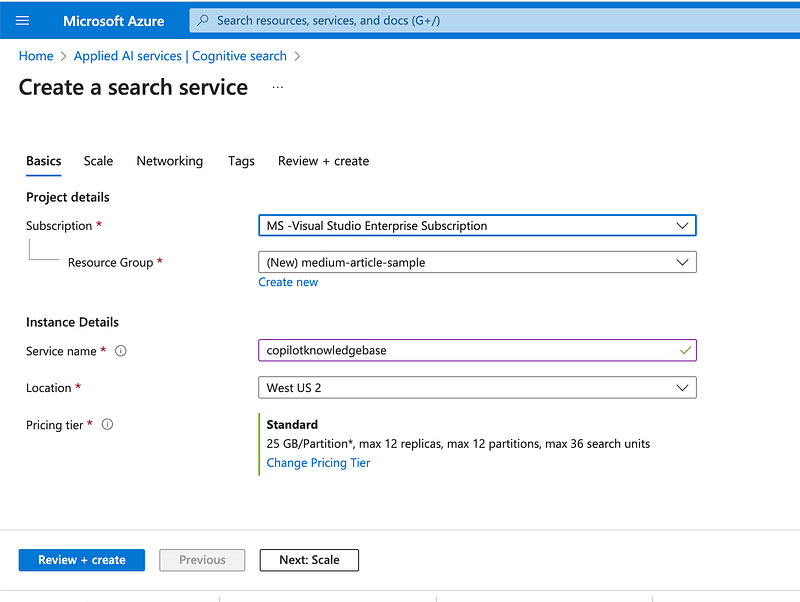Click the blue Review + create button

tap(82, 560)
